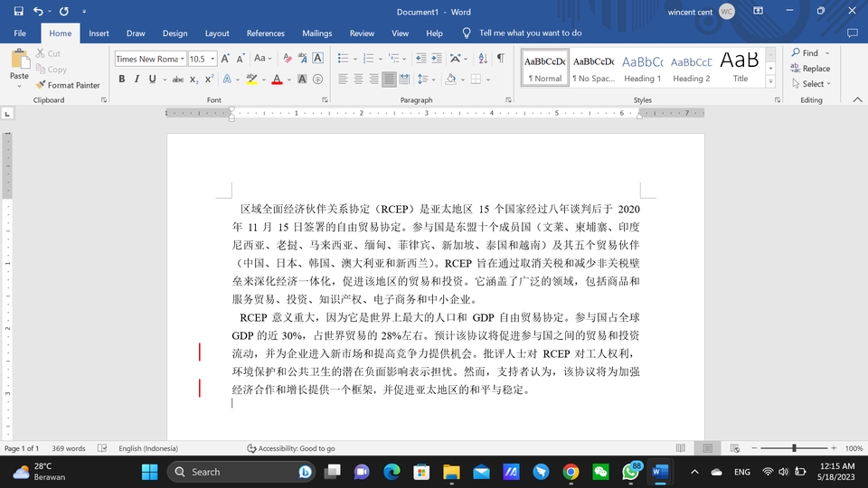Open the font size dropdown
The width and height of the screenshot is (868, 488).
coord(212,59)
